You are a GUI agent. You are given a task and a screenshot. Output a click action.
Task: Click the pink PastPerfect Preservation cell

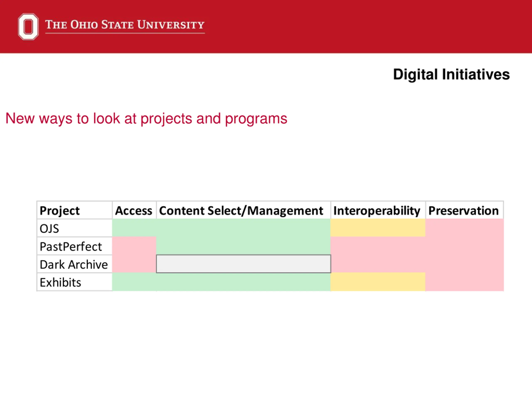tap(464, 246)
